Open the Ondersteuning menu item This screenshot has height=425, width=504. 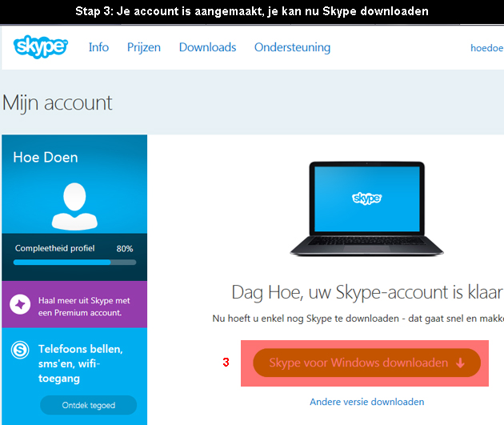(292, 47)
